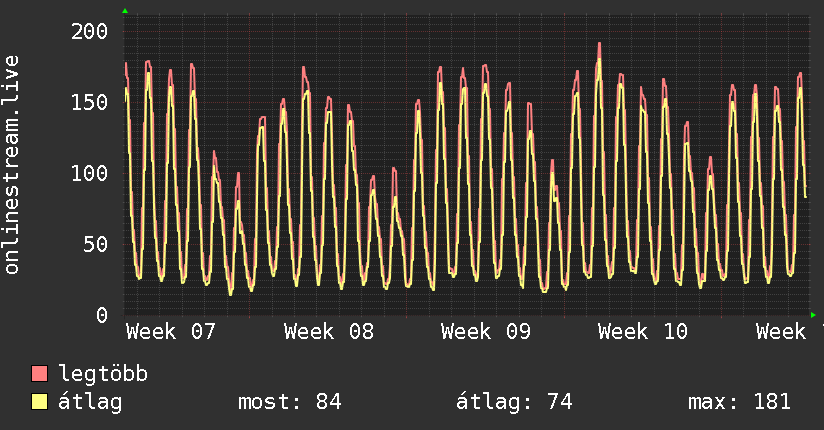Select the Week 08 axis label
Image resolution: width=824 pixels, height=430 pixels.
point(329,332)
